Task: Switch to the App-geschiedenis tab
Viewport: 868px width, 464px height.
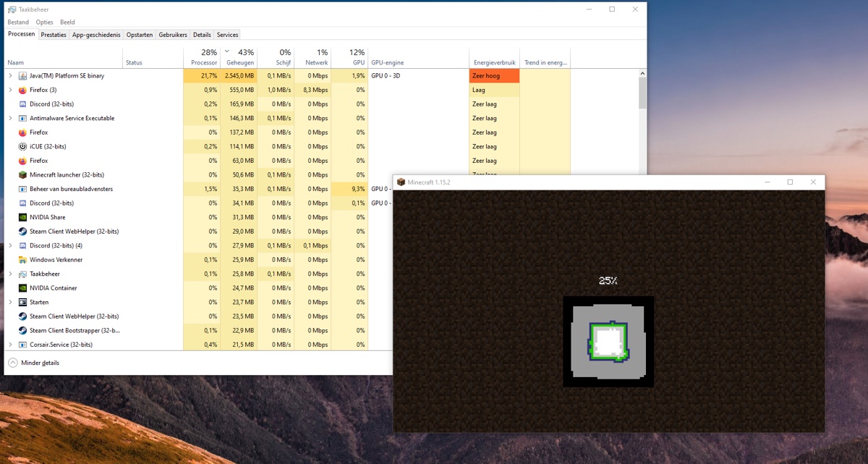Action: point(96,35)
